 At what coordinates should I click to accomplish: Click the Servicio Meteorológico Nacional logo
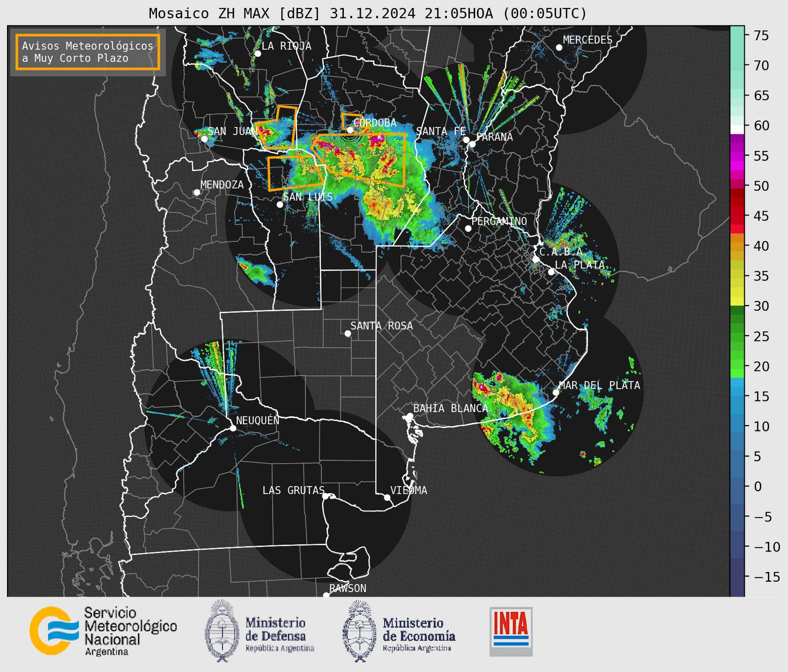click(x=103, y=631)
